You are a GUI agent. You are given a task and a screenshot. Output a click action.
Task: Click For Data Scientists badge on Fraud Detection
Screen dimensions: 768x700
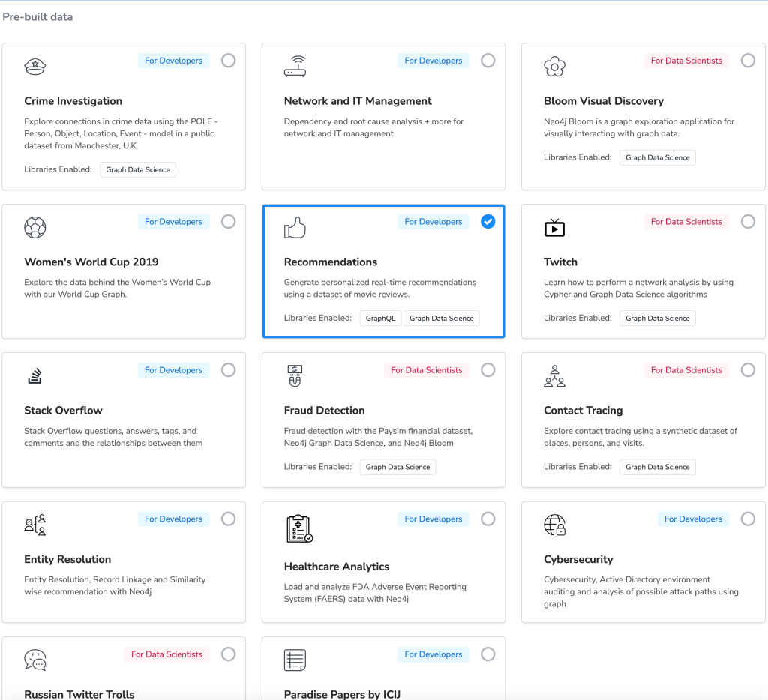(426, 370)
